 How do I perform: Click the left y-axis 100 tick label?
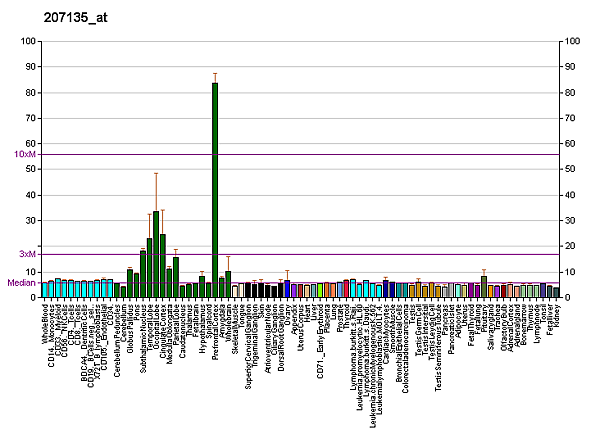coord(28,41)
